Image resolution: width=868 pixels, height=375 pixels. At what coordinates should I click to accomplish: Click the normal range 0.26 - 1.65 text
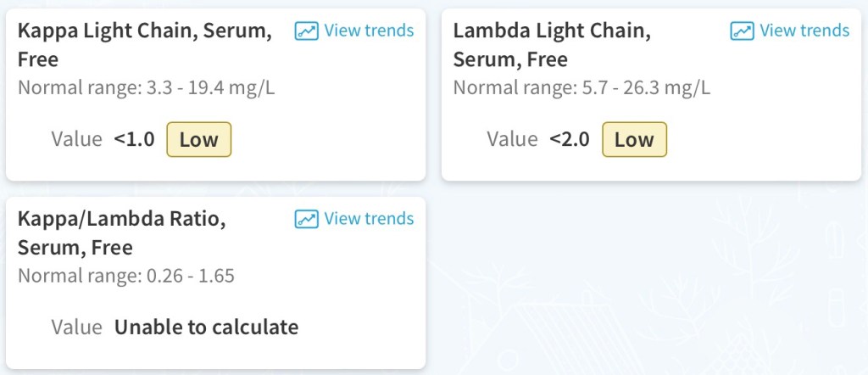point(126,276)
